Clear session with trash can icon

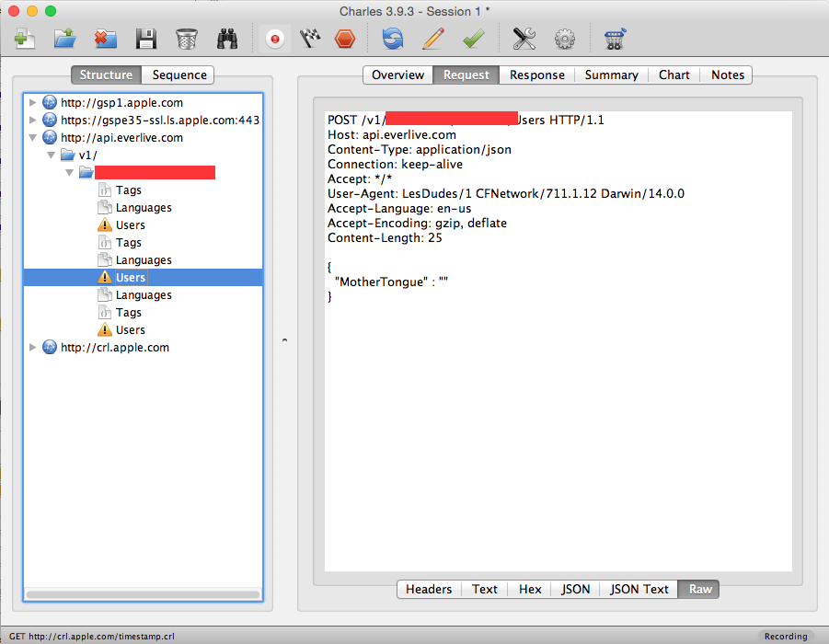point(187,40)
